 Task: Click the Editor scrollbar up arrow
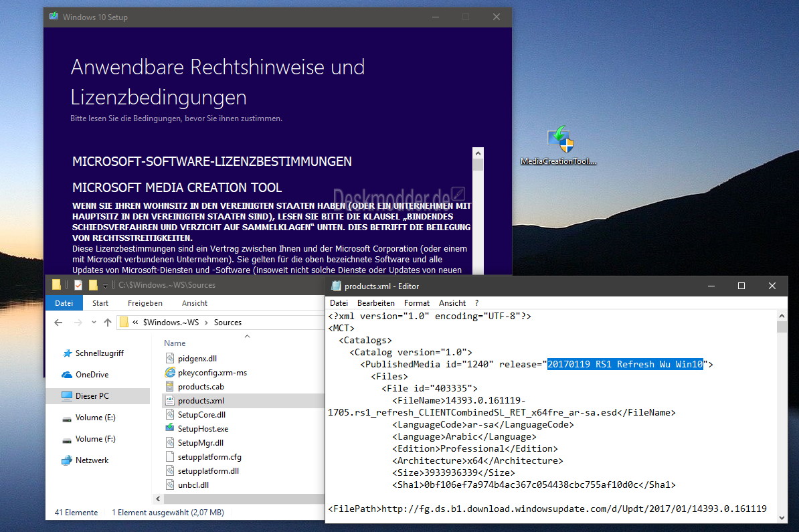[x=782, y=316]
